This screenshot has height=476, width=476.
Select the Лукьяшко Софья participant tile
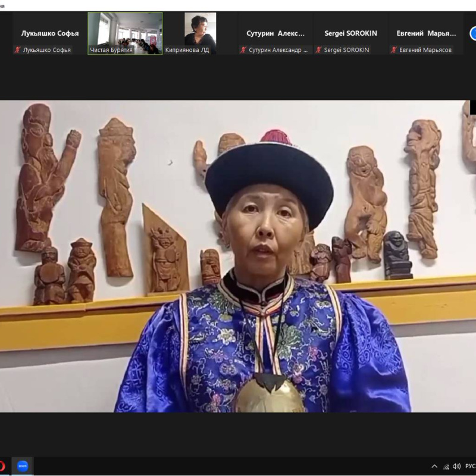click(x=50, y=33)
